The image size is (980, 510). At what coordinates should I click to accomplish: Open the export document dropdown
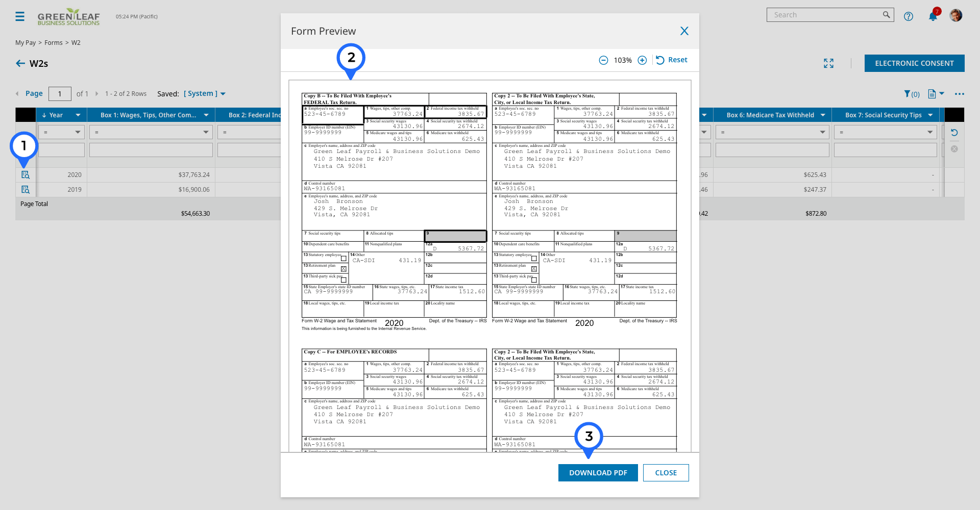[936, 94]
